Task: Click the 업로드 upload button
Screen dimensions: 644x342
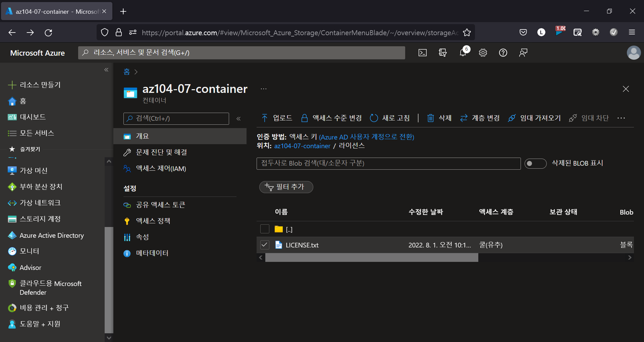Action: [x=277, y=118]
